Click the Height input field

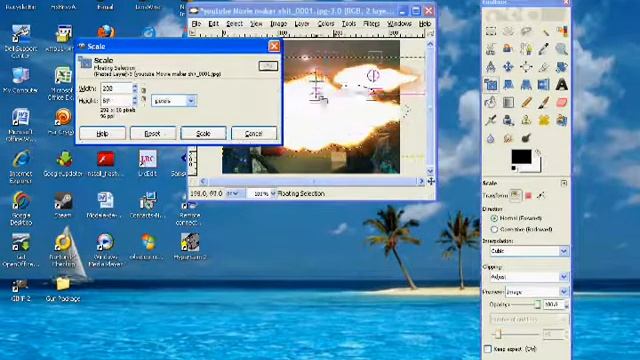coord(117,100)
